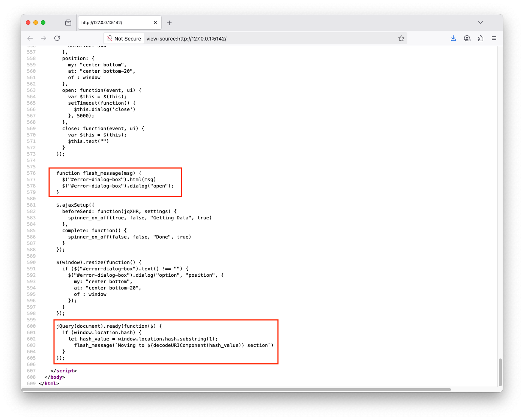Image resolution: width=524 pixels, height=420 pixels.
Task: Click the "}, 5000);" line
Action: [x=81, y=116]
